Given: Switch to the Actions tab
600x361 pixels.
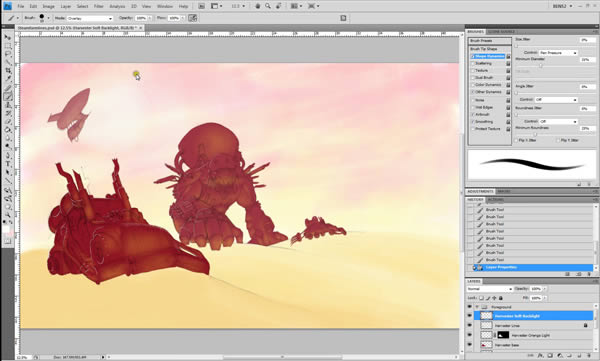Looking at the screenshot, I should (495, 200).
